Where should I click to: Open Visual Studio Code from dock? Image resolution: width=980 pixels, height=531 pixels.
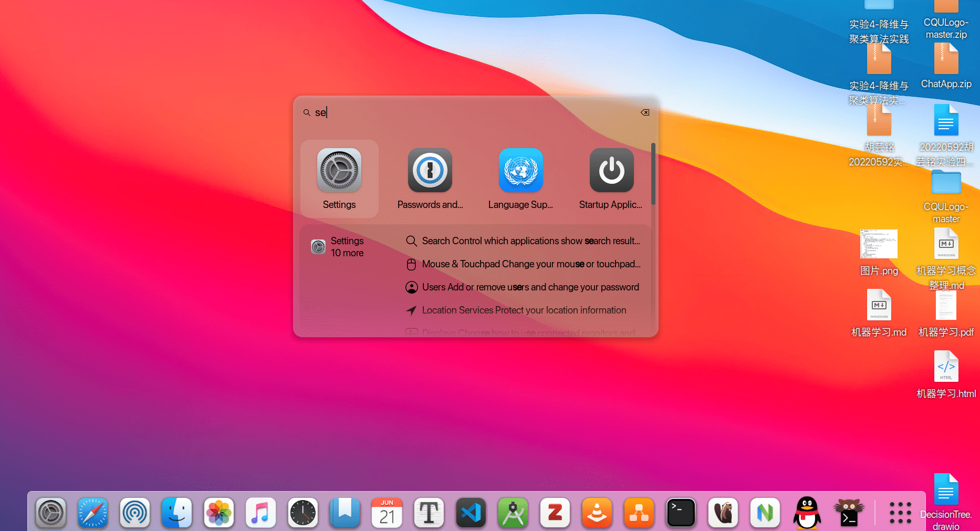coord(471,513)
